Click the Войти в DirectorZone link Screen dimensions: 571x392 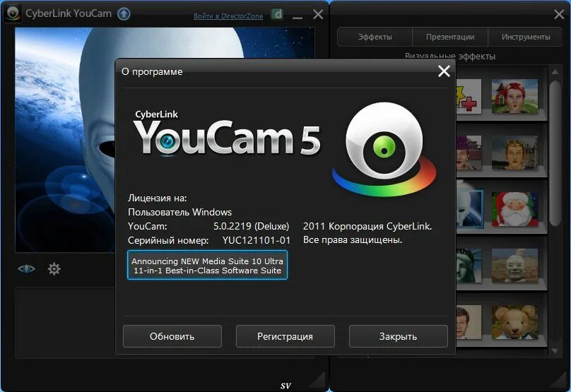[x=228, y=16]
